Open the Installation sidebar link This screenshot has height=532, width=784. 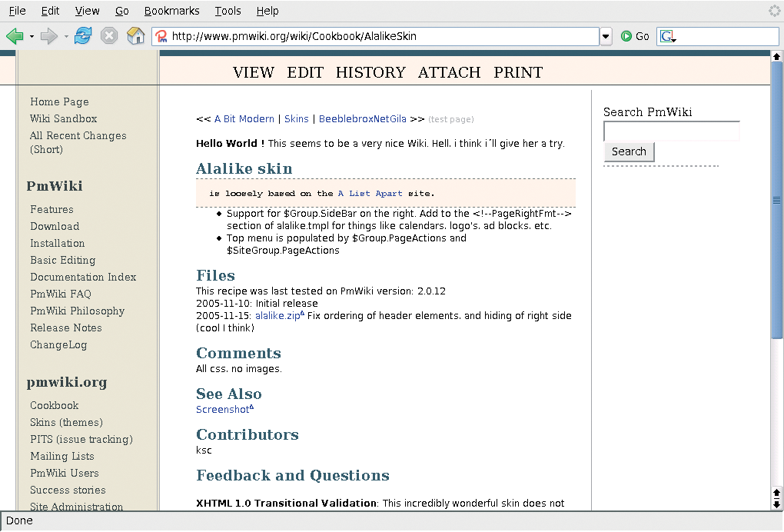click(x=58, y=244)
